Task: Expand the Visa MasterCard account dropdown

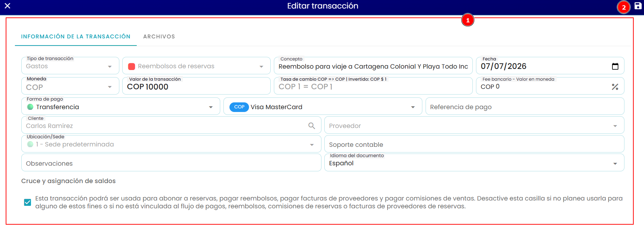Action: point(323,107)
